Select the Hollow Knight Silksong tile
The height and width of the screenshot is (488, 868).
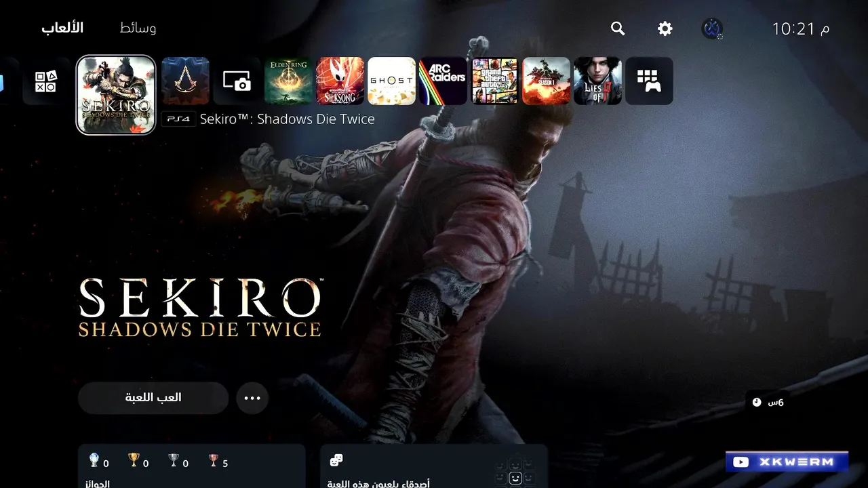340,81
